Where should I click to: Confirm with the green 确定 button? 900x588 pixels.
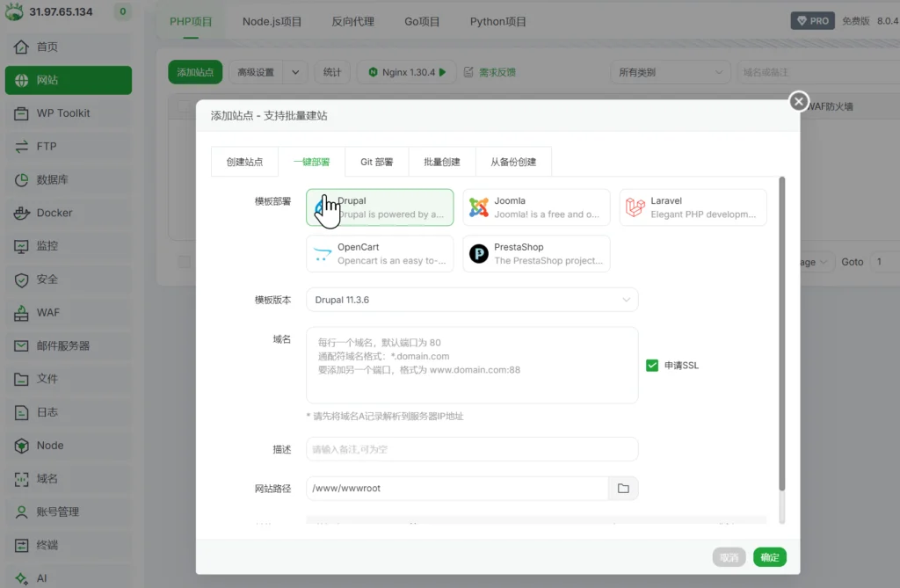point(770,557)
